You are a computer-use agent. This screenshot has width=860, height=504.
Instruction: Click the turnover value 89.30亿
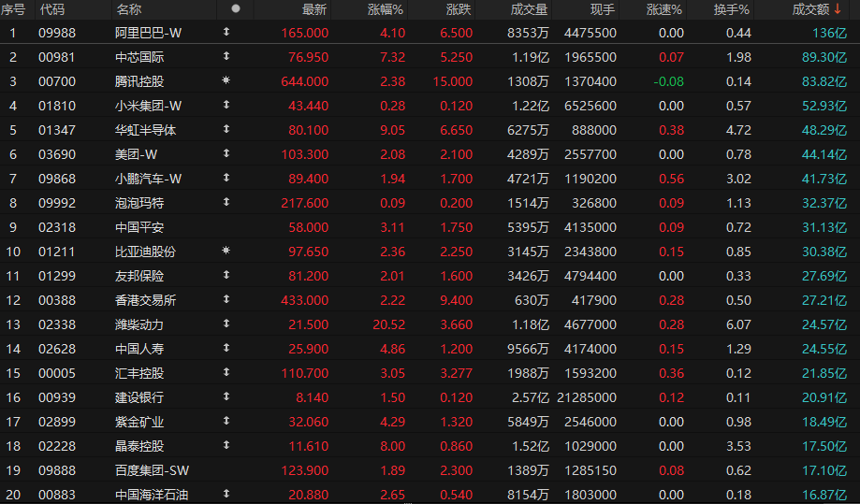tap(824, 57)
